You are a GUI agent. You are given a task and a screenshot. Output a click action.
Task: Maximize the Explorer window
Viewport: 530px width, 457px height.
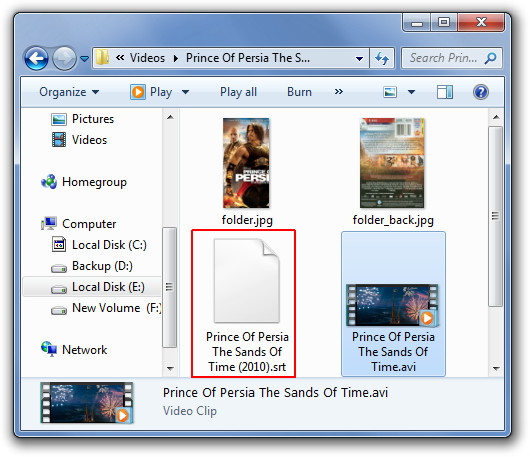pyautogui.click(x=444, y=22)
